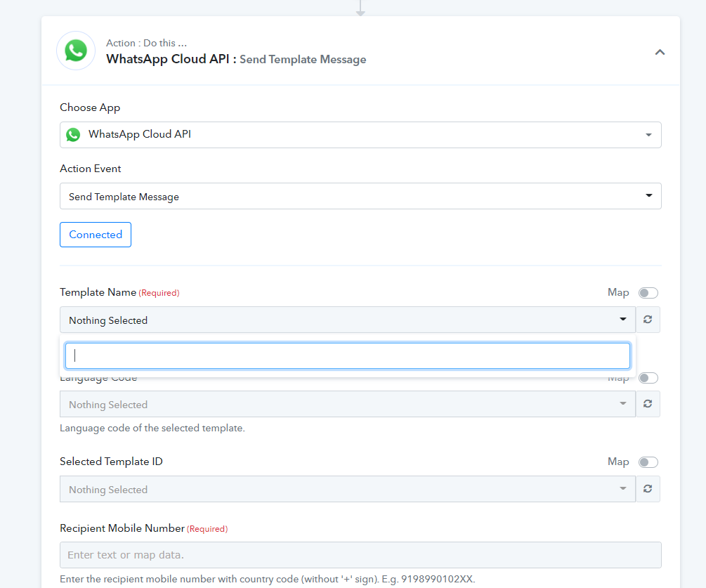706x588 pixels.
Task: Open the Language Code dropdown
Action: pos(348,404)
